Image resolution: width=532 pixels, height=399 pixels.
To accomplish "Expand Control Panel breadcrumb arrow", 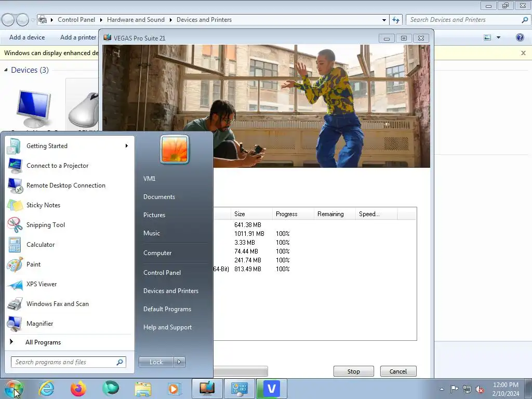I will (101, 20).
